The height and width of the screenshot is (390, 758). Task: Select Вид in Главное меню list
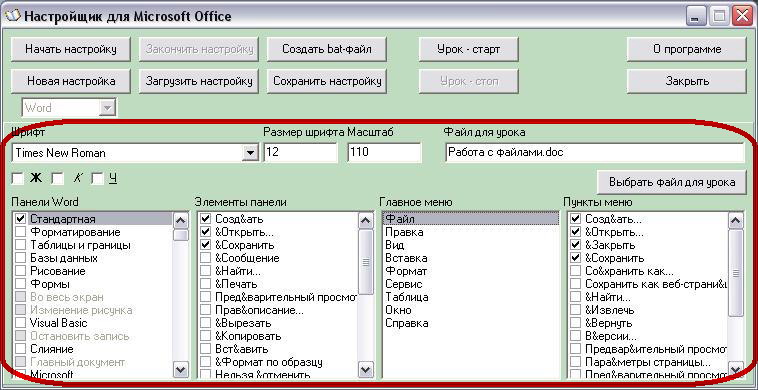pos(471,245)
